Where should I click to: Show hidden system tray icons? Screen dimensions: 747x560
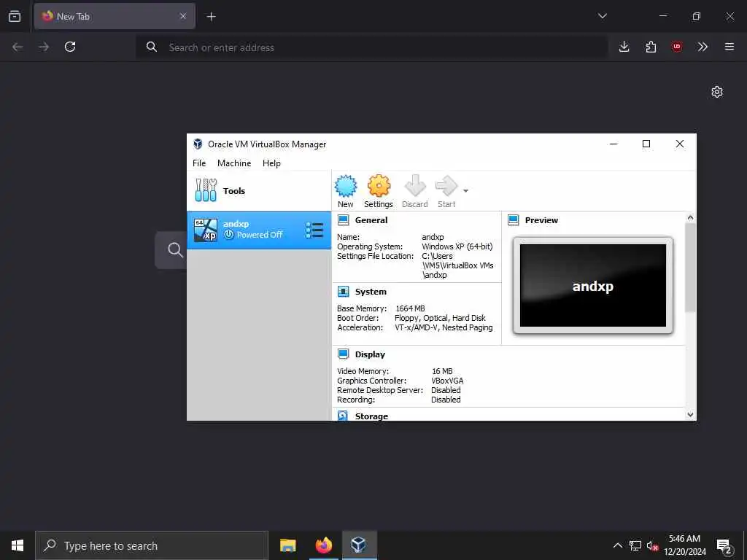coord(617,545)
